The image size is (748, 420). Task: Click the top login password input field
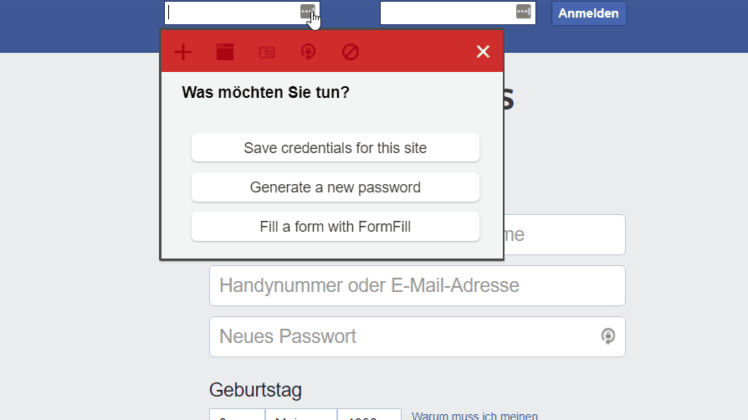point(458,13)
